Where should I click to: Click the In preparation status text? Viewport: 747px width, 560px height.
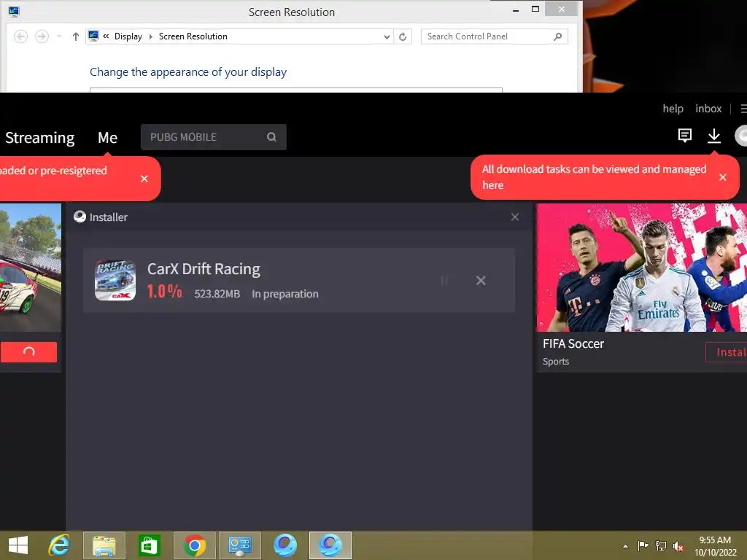(285, 294)
